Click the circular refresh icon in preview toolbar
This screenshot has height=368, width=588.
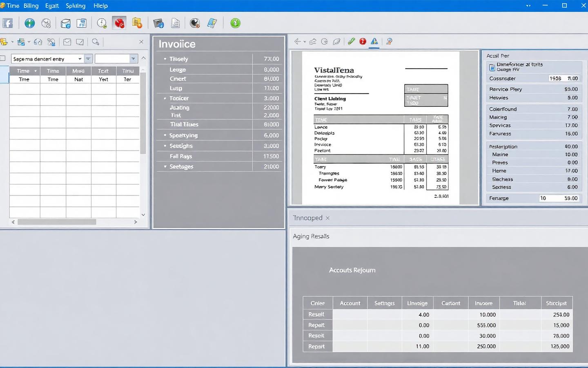tap(325, 41)
